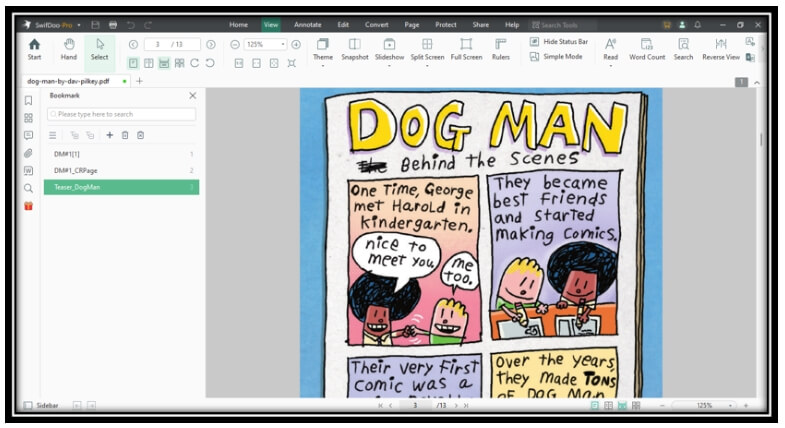This screenshot has width=785, height=428.
Task: Open the Protect tab
Action: [446, 25]
